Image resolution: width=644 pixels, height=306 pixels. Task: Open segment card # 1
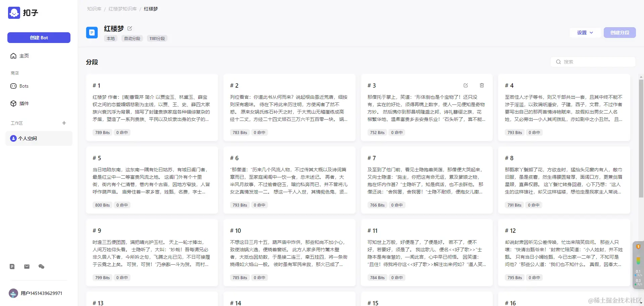[x=152, y=107]
